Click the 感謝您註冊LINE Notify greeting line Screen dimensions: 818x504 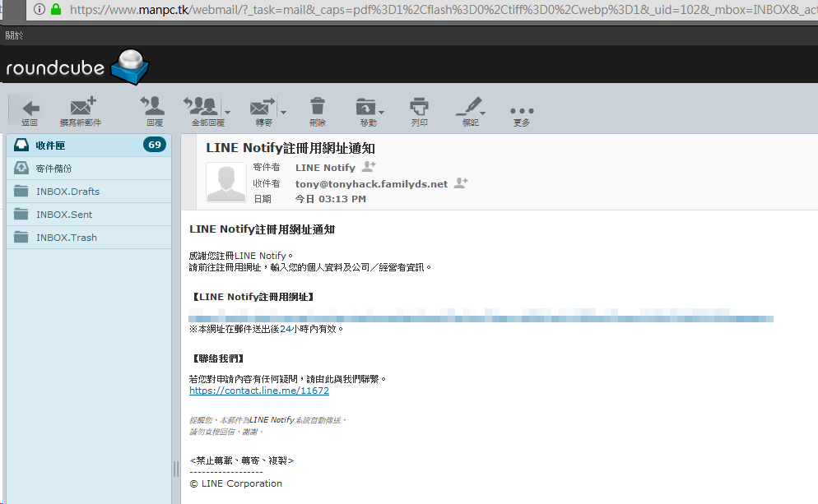[242, 256]
